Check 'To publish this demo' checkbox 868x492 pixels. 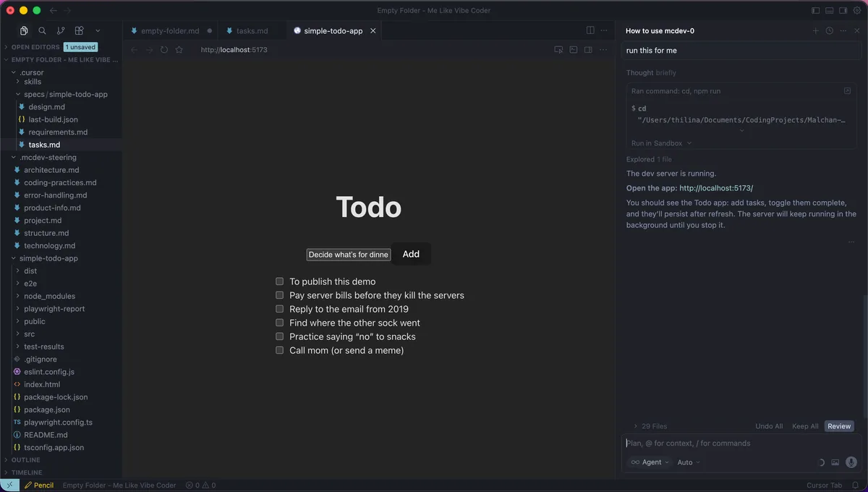point(279,281)
